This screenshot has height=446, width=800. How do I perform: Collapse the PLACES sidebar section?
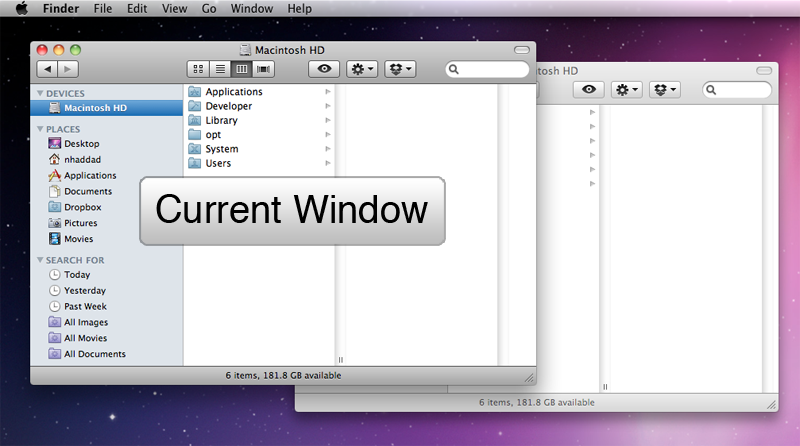(40, 129)
